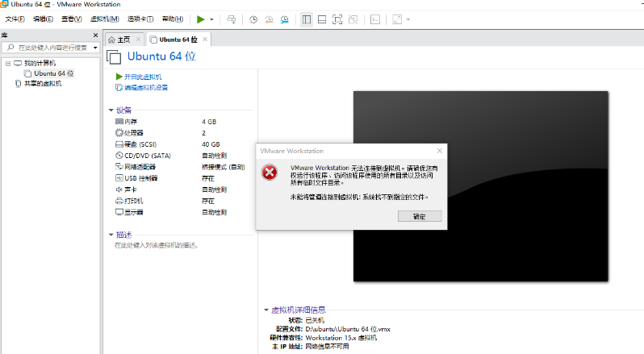Screen dimensions: 644x354
Task: Open the 编辑(E) menu
Action: pos(43,19)
